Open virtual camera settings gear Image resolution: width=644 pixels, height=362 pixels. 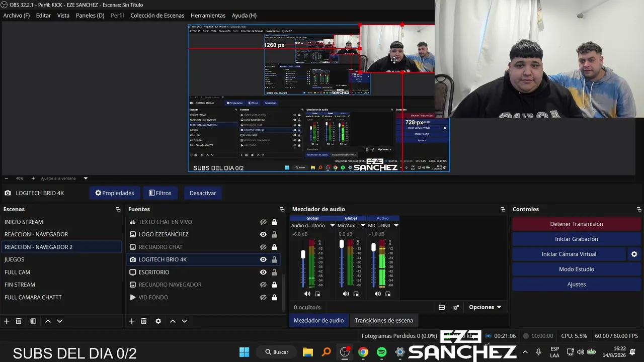tap(634, 254)
